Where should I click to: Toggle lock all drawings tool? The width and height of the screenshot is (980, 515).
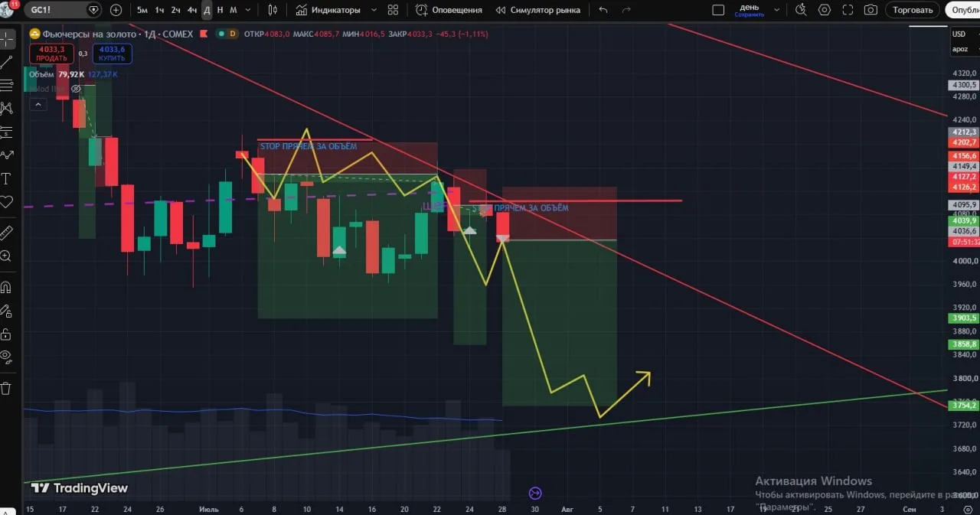click(x=7, y=334)
